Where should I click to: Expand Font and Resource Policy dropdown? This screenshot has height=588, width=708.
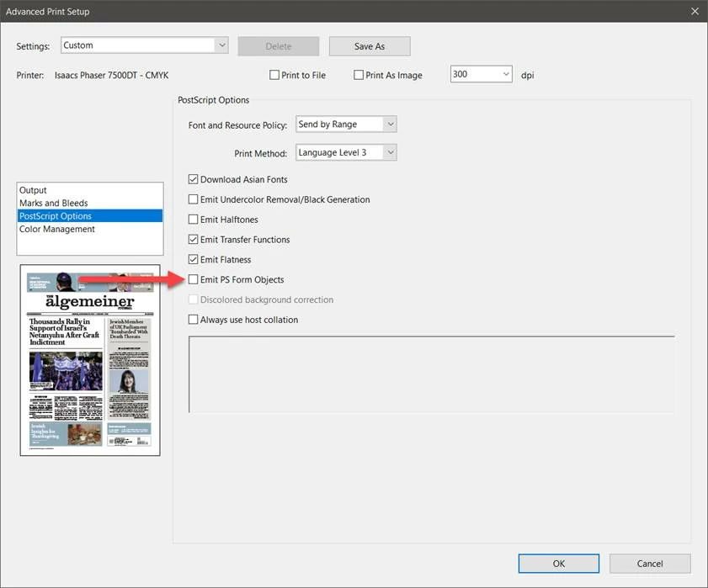click(x=346, y=124)
